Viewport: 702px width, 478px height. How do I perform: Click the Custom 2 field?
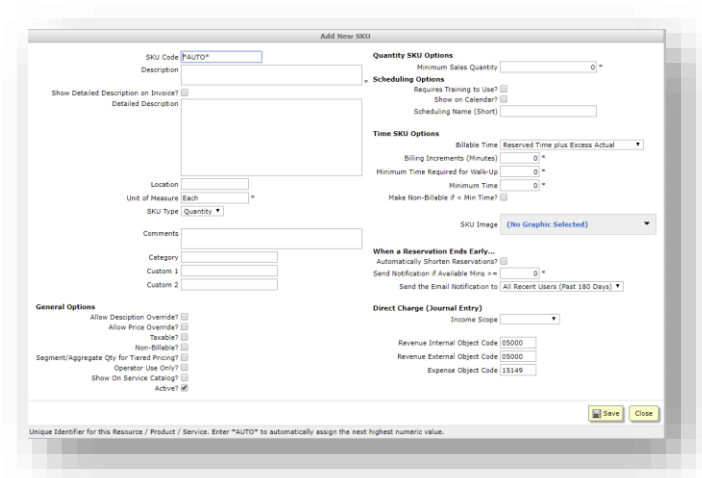coord(229,285)
